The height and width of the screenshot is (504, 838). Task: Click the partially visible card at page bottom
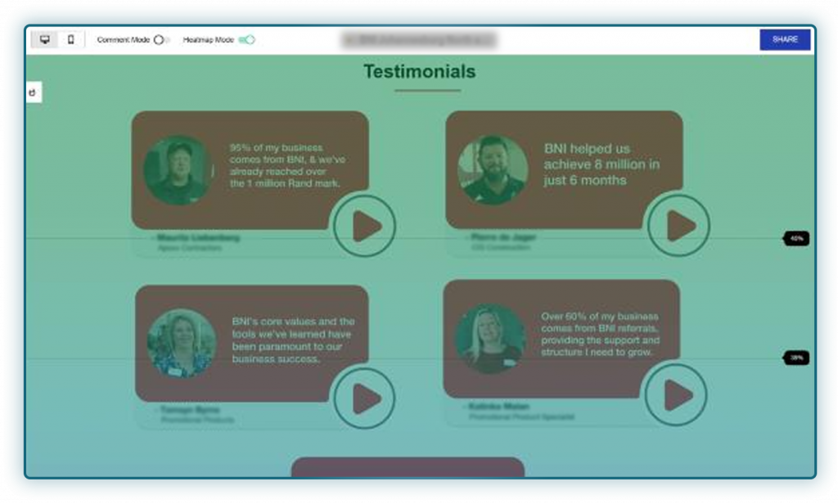(408, 466)
